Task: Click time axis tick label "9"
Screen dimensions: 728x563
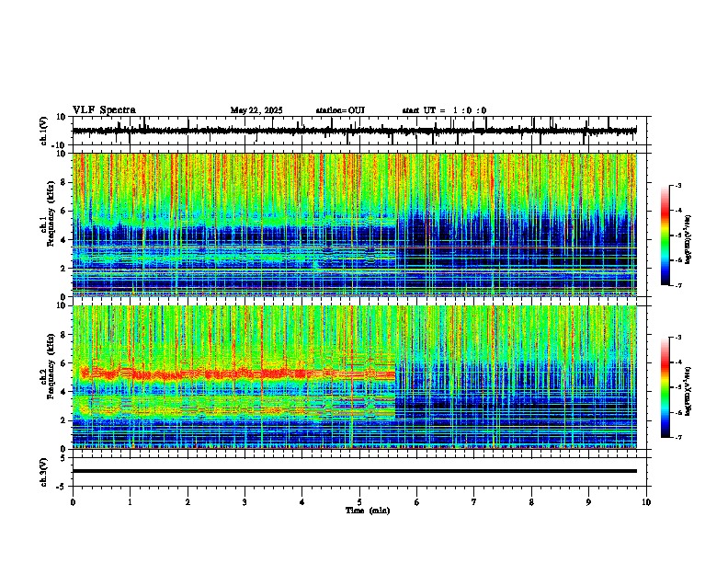Action: [588, 502]
